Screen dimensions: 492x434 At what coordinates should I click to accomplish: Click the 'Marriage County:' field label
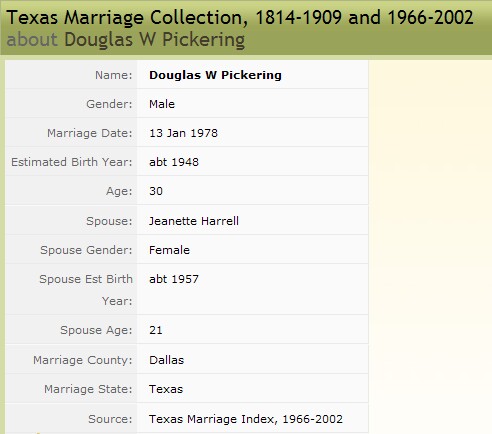pos(83,360)
